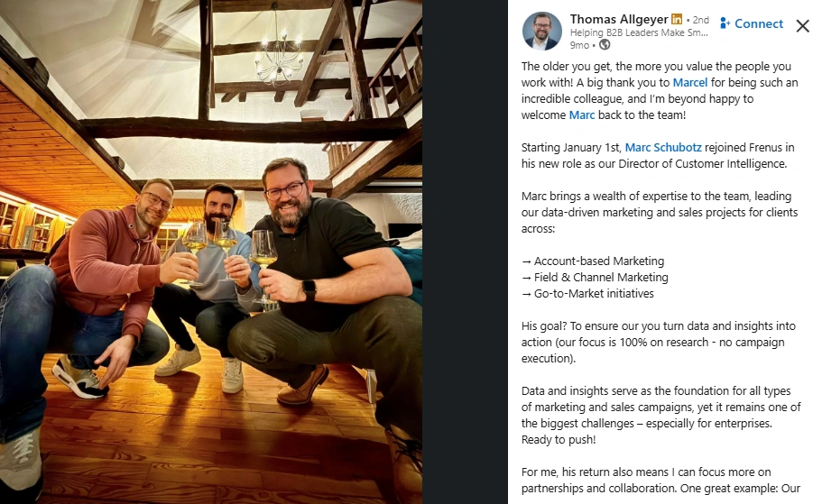Click the 9mo post timestamp
Screen dimensions: 813x504
click(579, 45)
